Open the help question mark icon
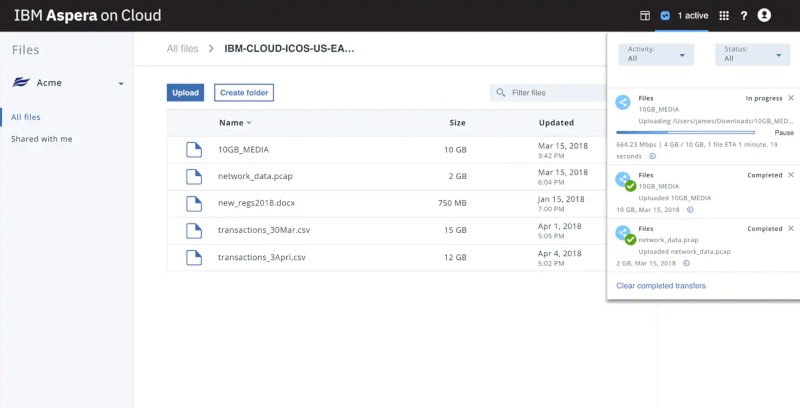This screenshot has width=800, height=408. pyautogui.click(x=744, y=16)
